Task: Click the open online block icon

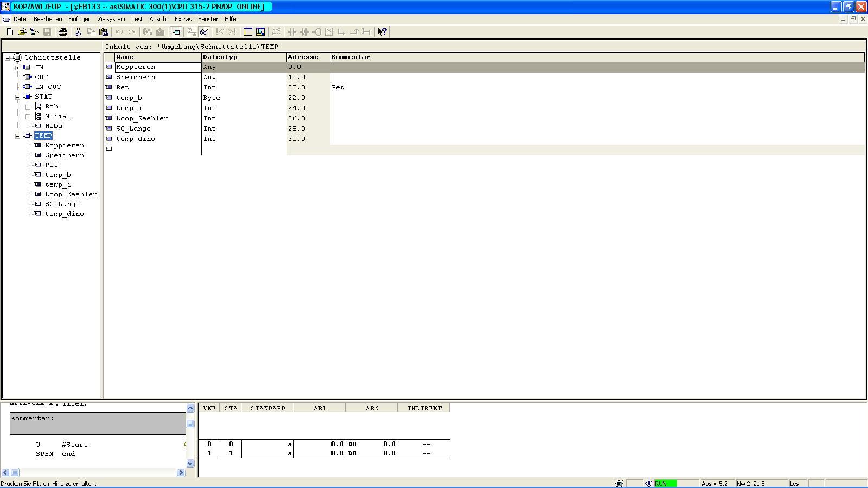Action: point(35,32)
